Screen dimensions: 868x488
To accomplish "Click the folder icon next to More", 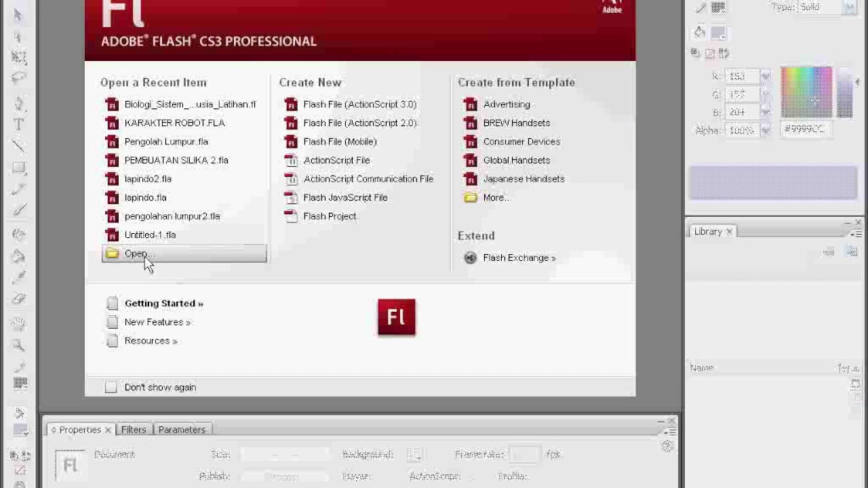I will (x=470, y=198).
